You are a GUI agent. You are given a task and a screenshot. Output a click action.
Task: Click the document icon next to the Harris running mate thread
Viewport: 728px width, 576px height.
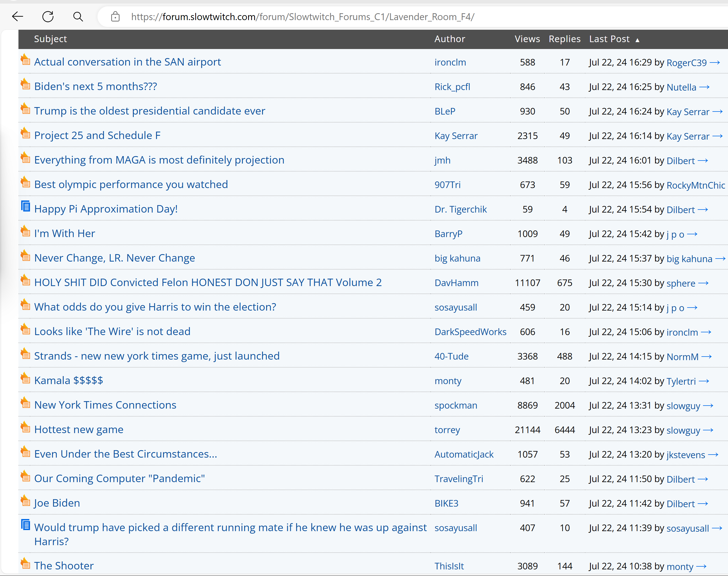coord(25,525)
